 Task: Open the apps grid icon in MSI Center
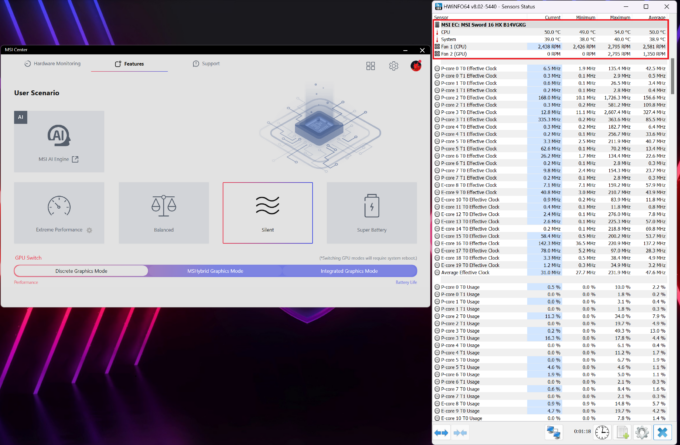(x=370, y=66)
